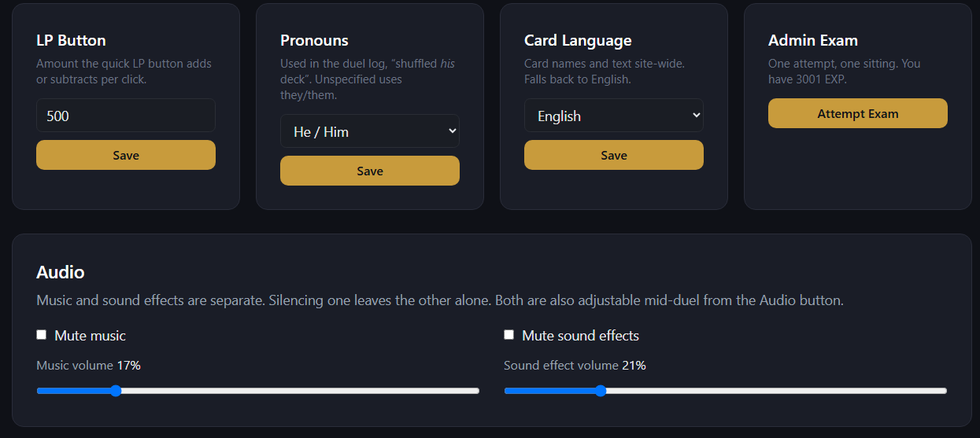The height and width of the screenshot is (438, 980).
Task: Open the He / Him pronouns dropdown
Action: point(370,131)
